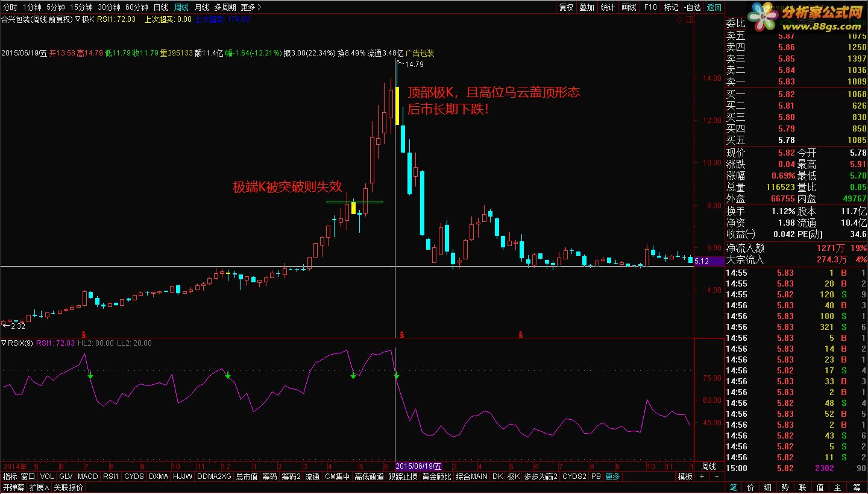Select the 主 main-force tab
The width and height of the screenshot is (868, 494).
coord(838,487)
